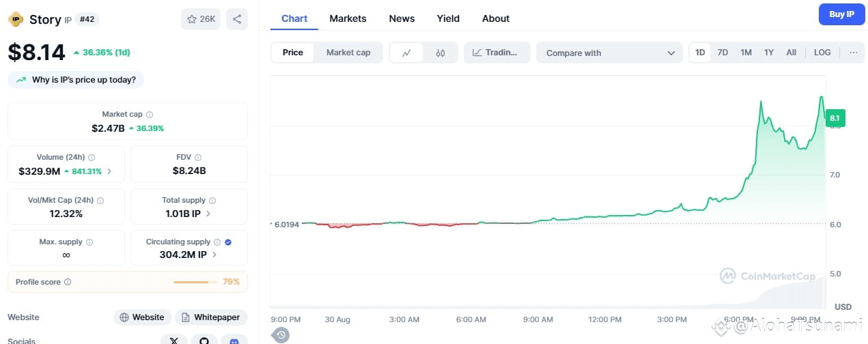Open the GitHub social icon
Image resolution: width=868 pixels, height=344 pixels.
point(204,340)
